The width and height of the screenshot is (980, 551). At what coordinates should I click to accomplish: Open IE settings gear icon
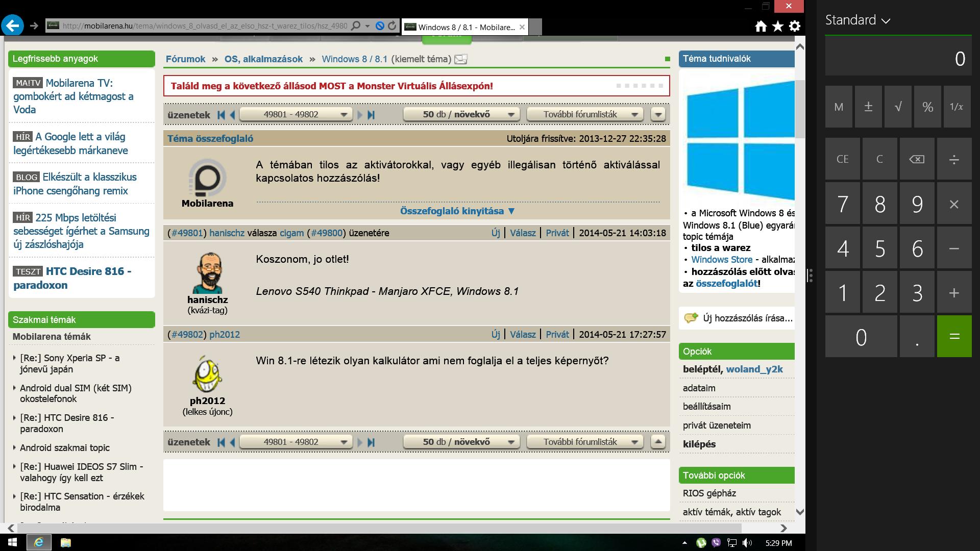click(795, 27)
